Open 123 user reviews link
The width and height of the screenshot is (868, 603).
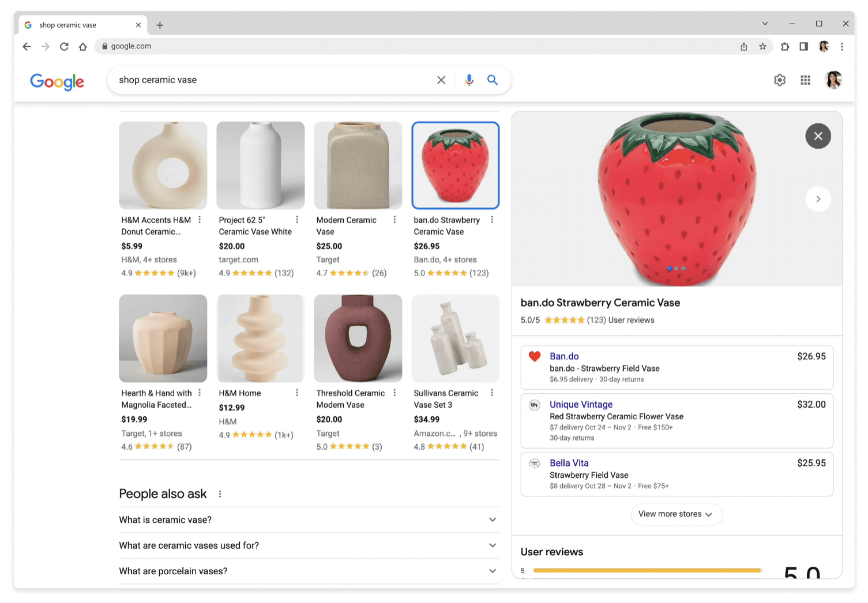pyautogui.click(x=620, y=320)
